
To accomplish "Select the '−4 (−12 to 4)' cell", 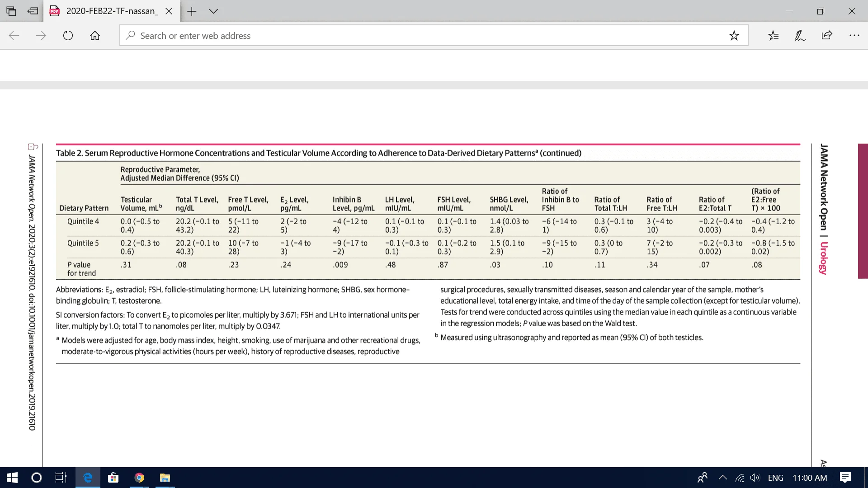I will click(x=350, y=225).
